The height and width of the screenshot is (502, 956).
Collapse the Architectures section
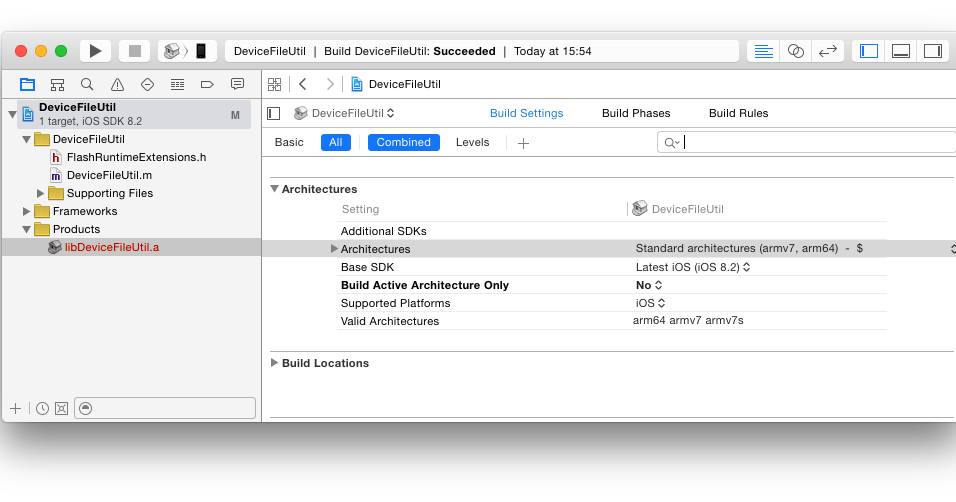coord(274,189)
